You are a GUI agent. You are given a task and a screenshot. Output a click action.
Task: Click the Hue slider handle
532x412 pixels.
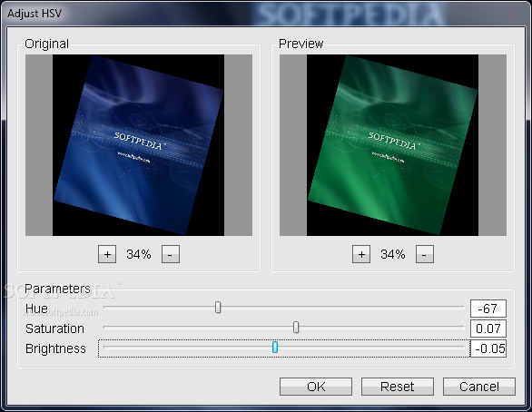click(218, 308)
